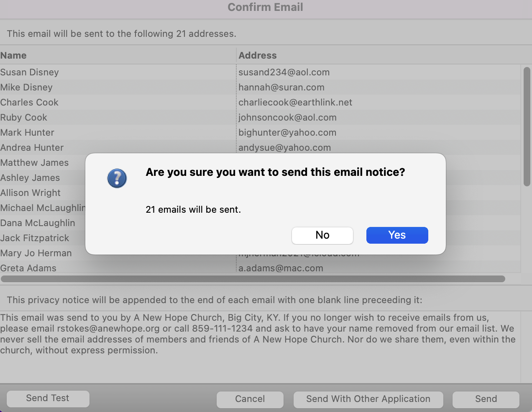Confirm sending by clicking Yes
Viewport: 532px width, 412px height.
[x=397, y=235]
